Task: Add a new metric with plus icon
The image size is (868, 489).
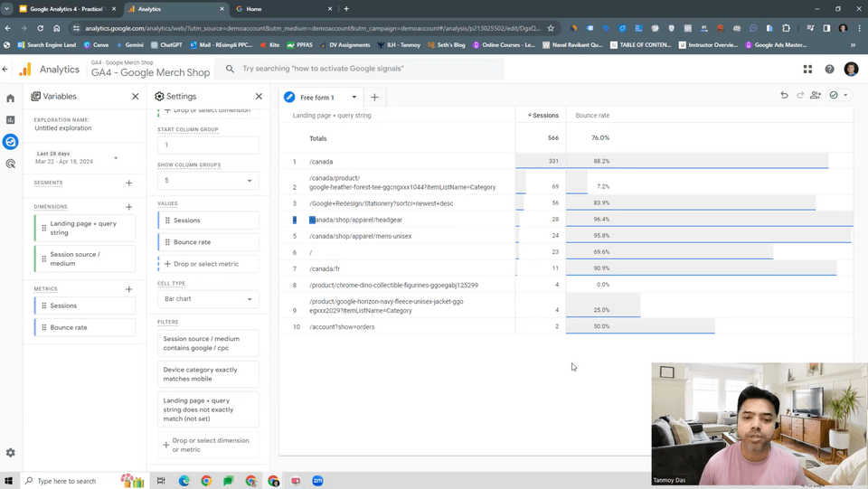Action: [x=129, y=289]
